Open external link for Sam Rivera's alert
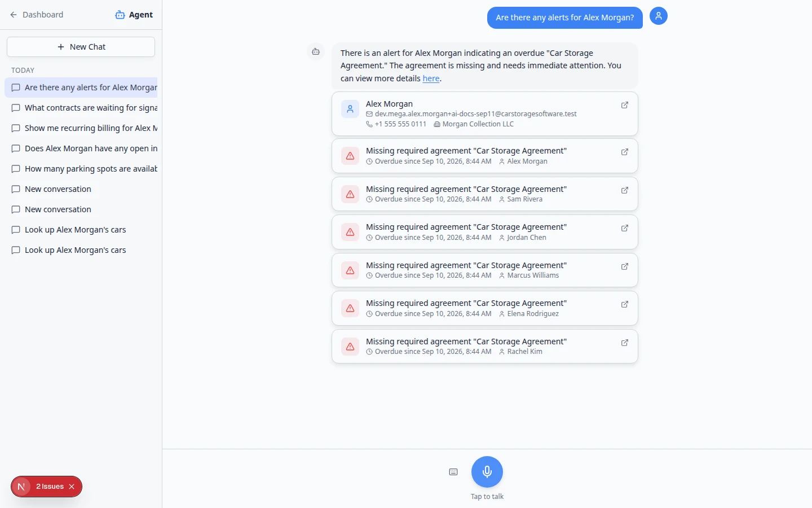This screenshot has height=508, width=812. [x=625, y=190]
